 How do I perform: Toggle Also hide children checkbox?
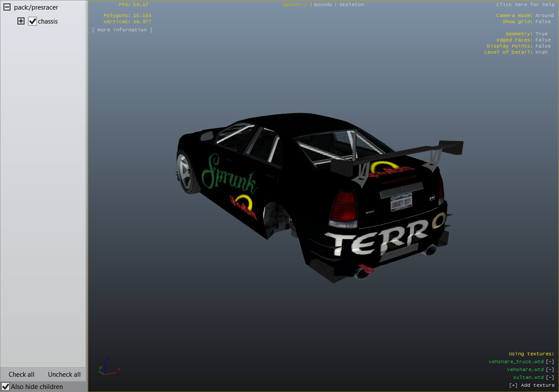pos(6,386)
